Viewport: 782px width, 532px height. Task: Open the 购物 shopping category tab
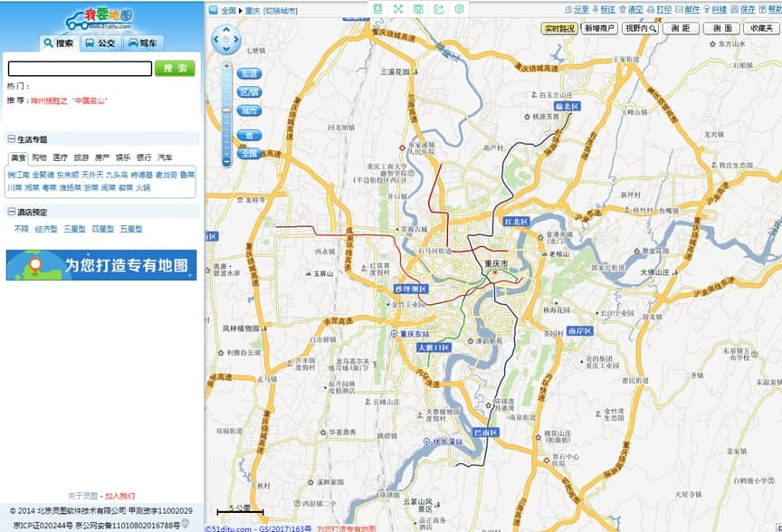[39, 157]
